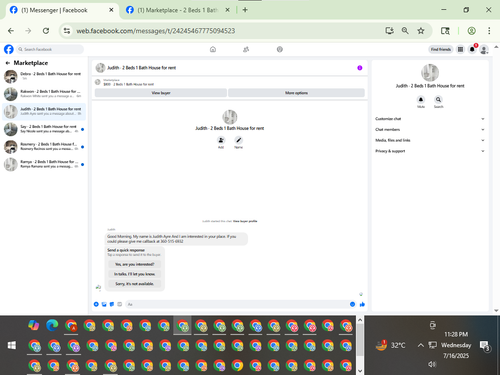Close the Marketplace browser tab
Viewport: 500px width, 375px height.
coord(227,10)
